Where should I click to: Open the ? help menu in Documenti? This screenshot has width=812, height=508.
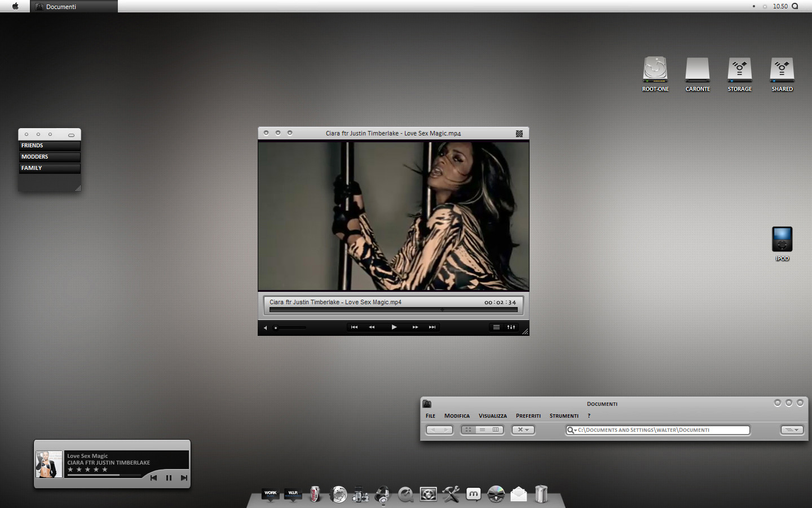(589, 416)
